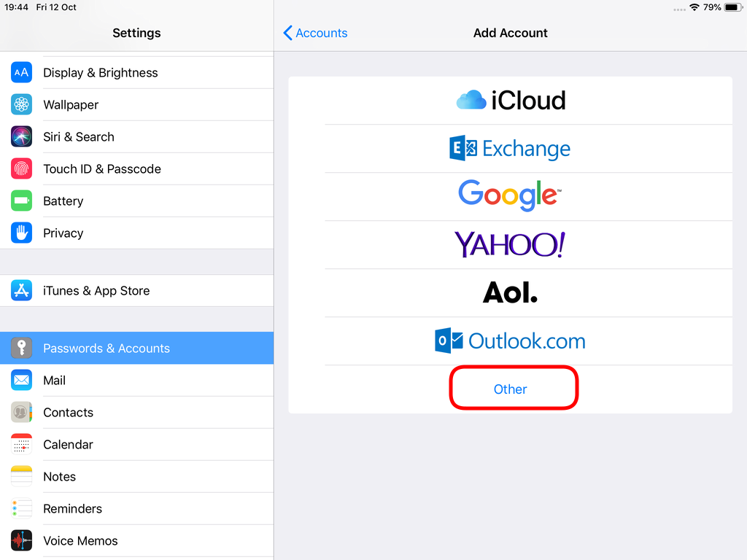Choose the Aol. account option
The height and width of the screenshot is (560, 747).
(x=510, y=292)
